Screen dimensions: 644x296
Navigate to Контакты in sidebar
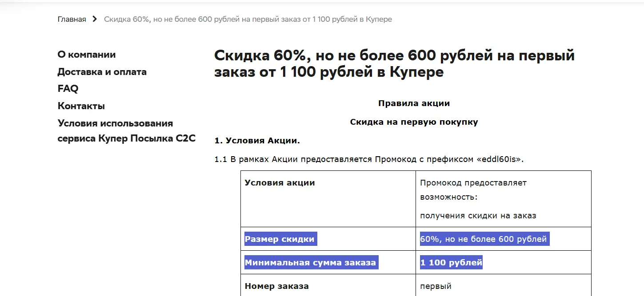pos(81,106)
